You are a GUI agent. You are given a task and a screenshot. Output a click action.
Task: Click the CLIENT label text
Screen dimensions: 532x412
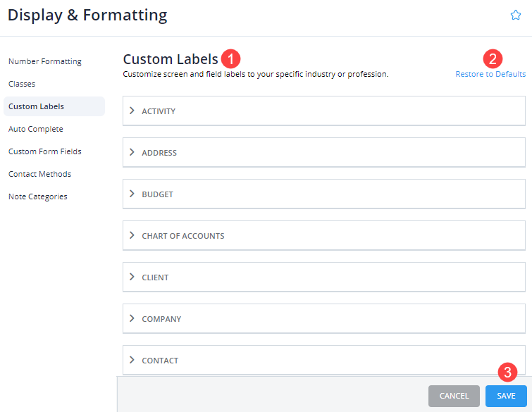(x=155, y=277)
